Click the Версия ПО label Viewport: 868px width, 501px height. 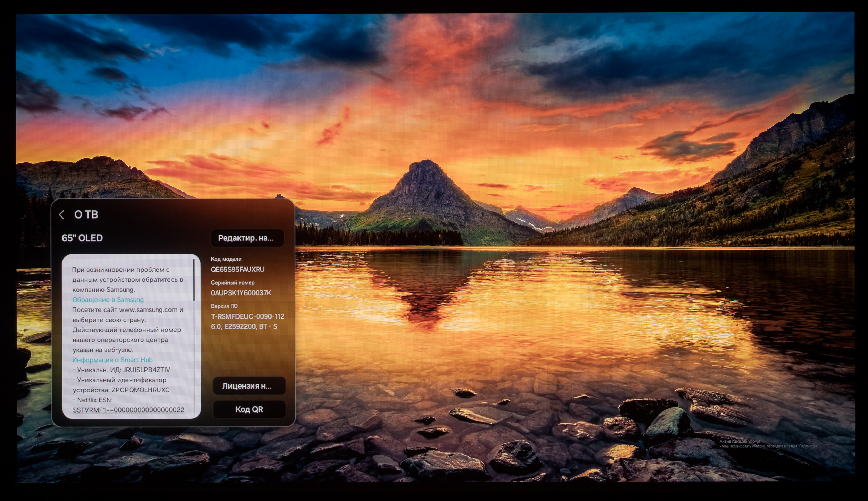[x=224, y=306]
